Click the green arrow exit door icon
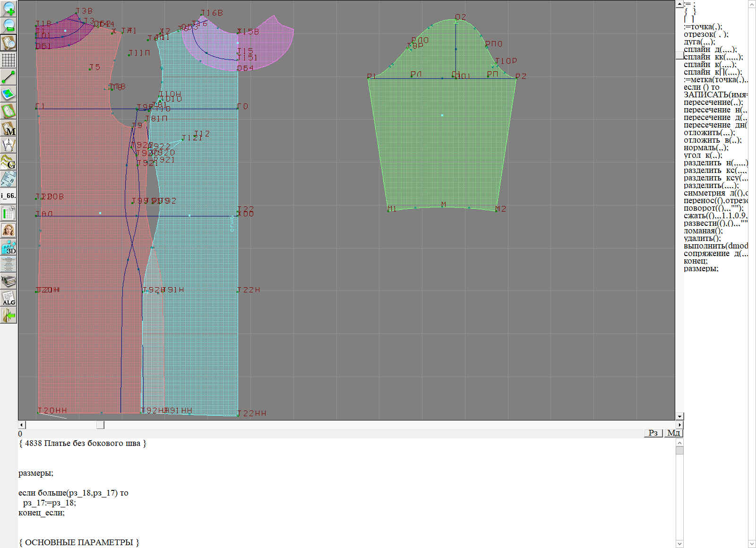Viewport: 756px width, 548px height. coord(9,315)
